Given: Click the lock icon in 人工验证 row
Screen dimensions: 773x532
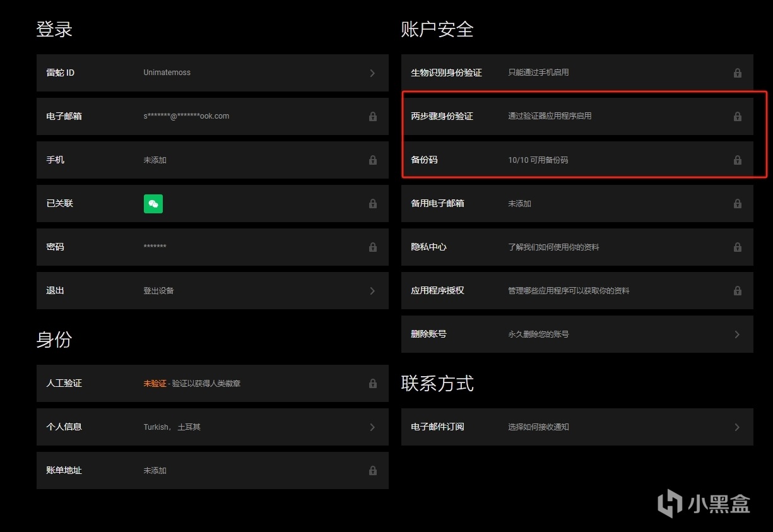Looking at the screenshot, I should 373,383.
